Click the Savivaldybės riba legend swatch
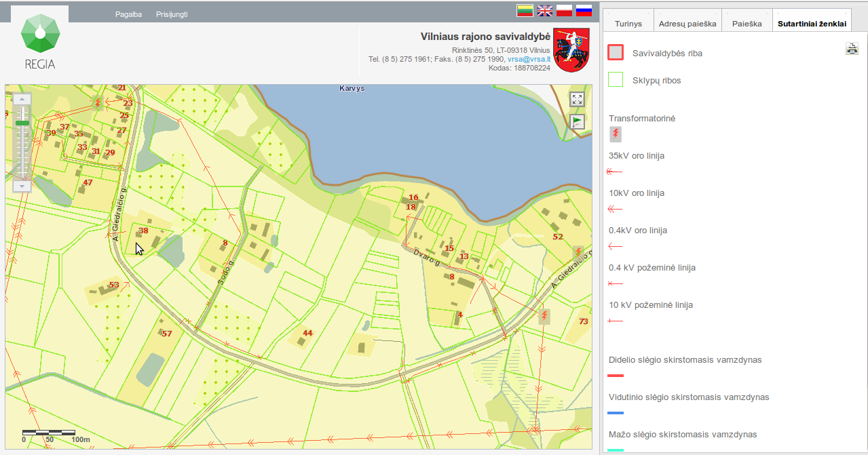 click(616, 52)
